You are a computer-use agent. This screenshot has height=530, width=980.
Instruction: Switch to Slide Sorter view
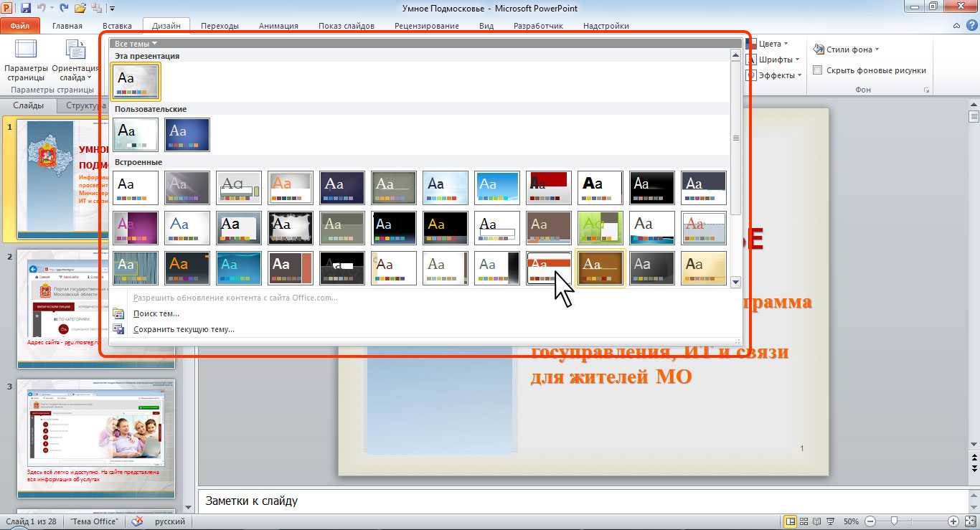(804, 521)
